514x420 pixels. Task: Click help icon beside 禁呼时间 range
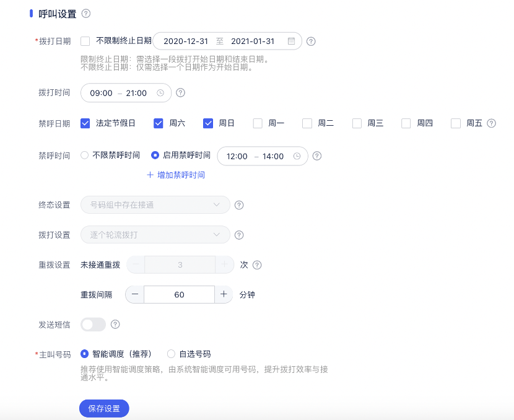(317, 156)
